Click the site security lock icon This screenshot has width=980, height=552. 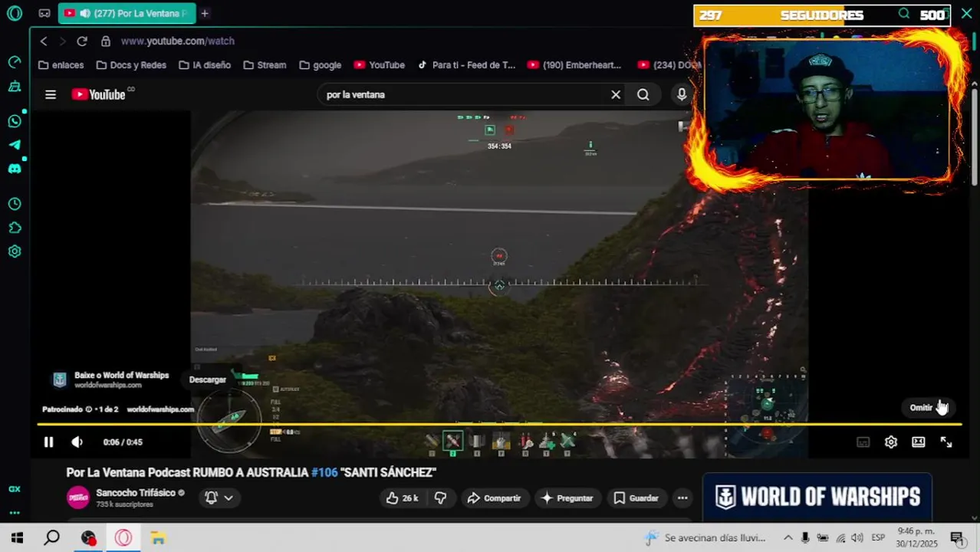coord(106,41)
